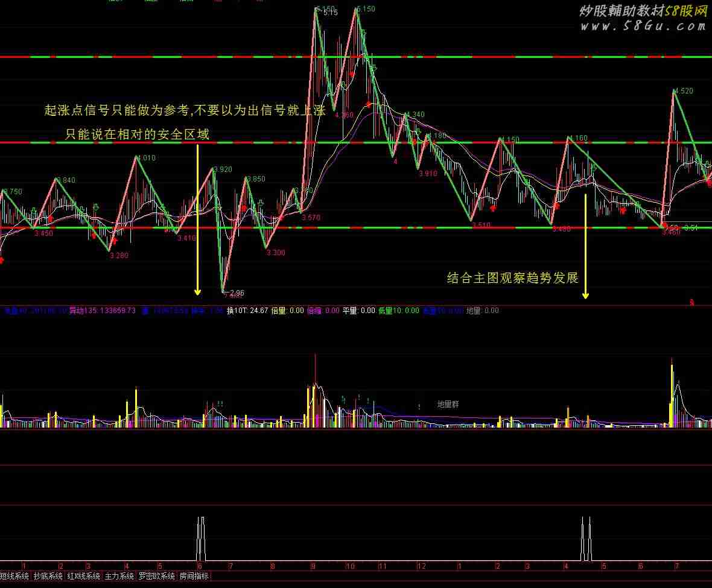Select the 3.450 trough price label

click(43, 233)
